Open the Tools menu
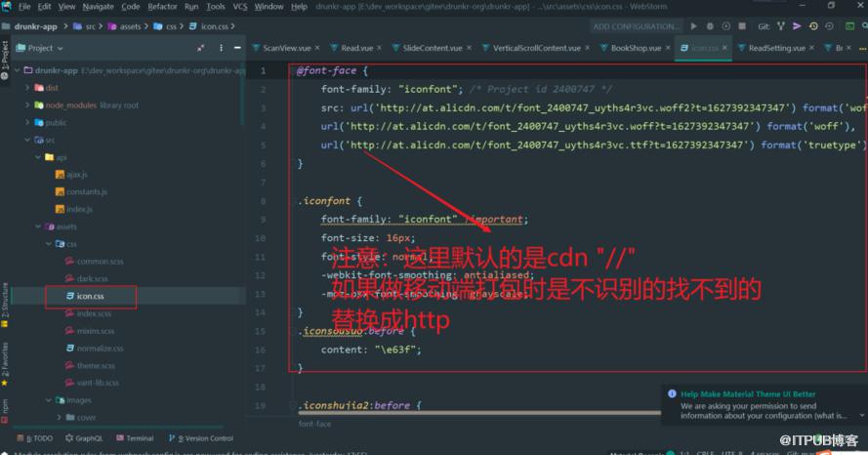 [216, 7]
